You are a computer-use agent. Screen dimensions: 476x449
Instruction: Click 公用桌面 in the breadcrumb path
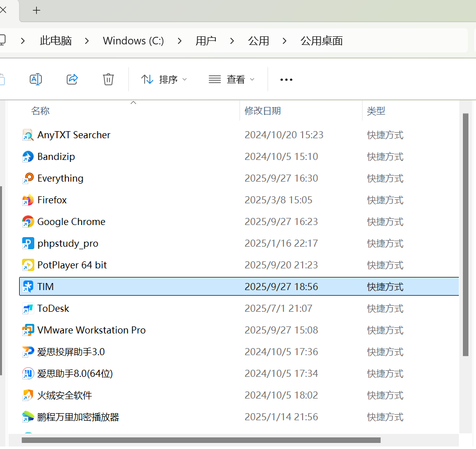tap(322, 41)
